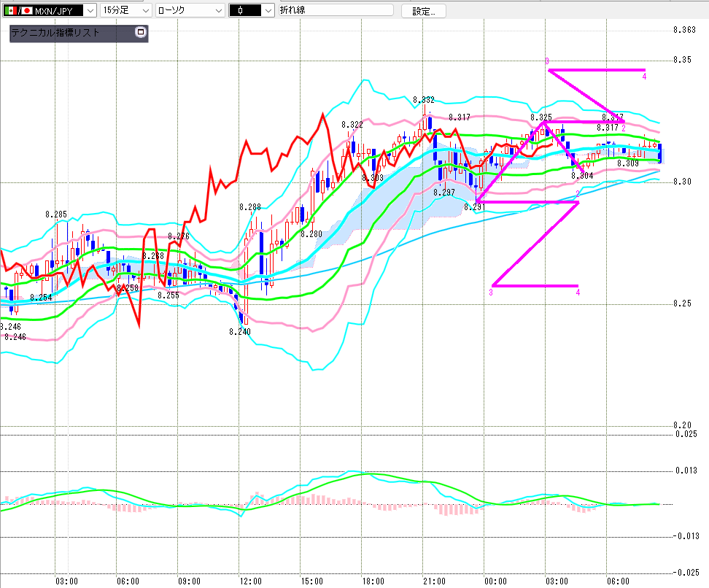Click the Mexico flag icon
The image size is (709, 588).
click(11, 10)
